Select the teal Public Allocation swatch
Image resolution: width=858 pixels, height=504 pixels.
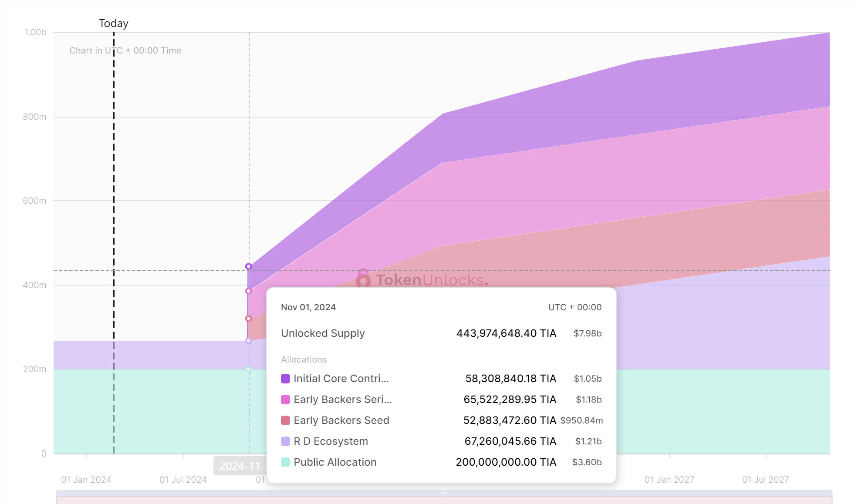coord(285,462)
